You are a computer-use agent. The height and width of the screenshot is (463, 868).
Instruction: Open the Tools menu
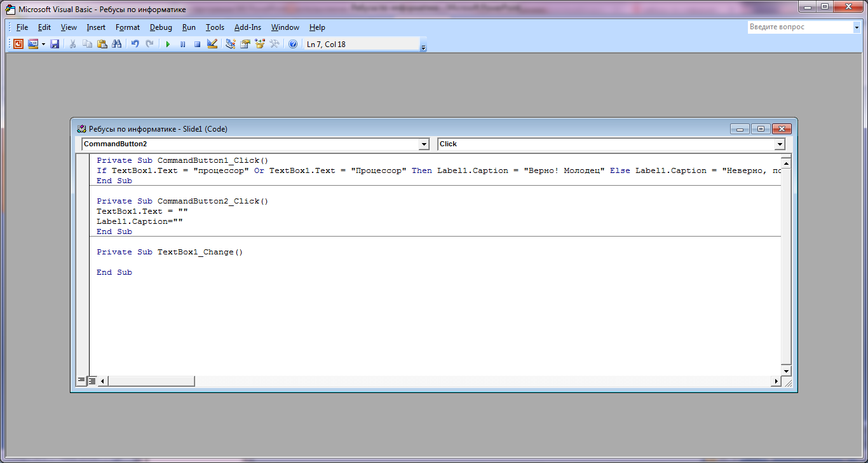coord(215,27)
